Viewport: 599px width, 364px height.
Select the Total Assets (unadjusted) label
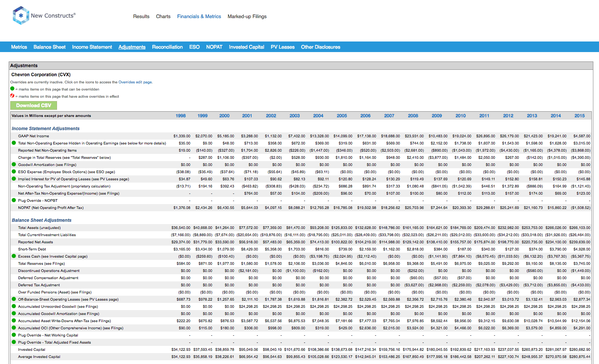[x=39, y=228]
